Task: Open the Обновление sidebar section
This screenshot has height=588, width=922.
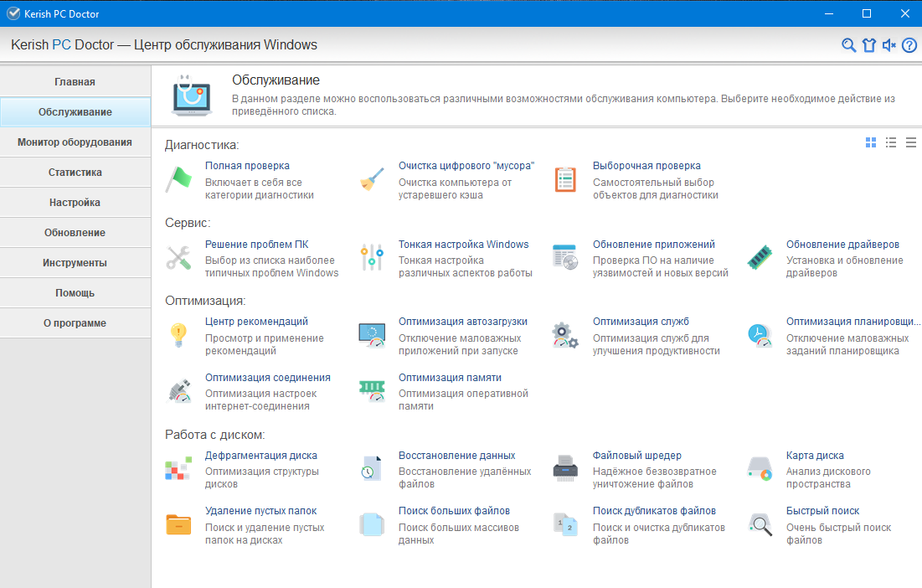Action: pos(75,232)
